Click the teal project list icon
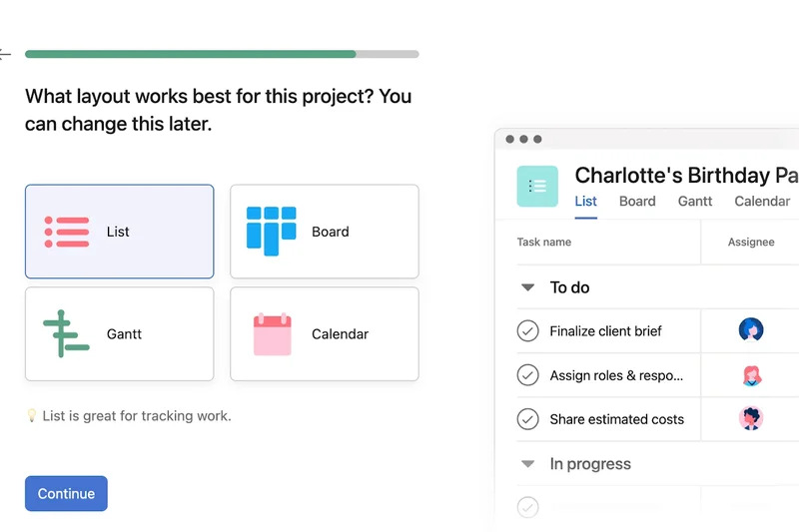The width and height of the screenshot is (799, 532). 537,186
